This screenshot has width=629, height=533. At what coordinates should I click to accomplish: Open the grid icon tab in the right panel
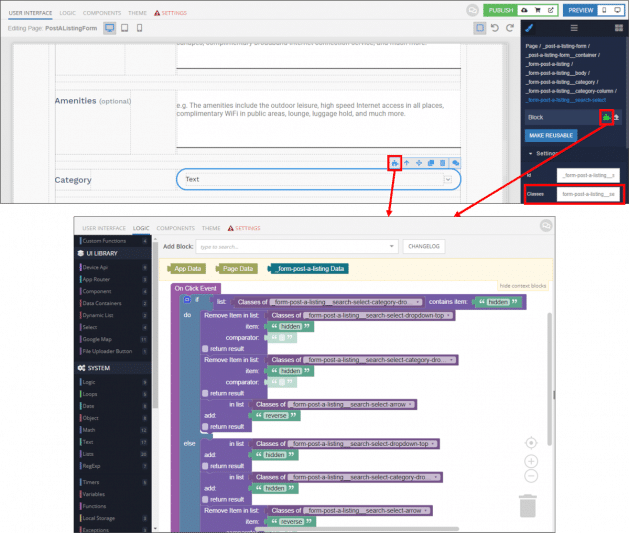coord(619,28)
